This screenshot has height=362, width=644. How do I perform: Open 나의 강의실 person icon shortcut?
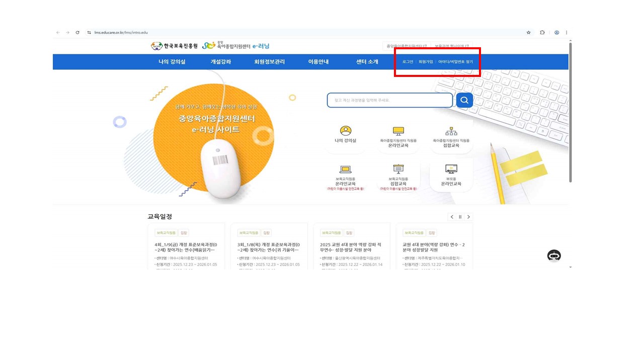coord(345,132)
